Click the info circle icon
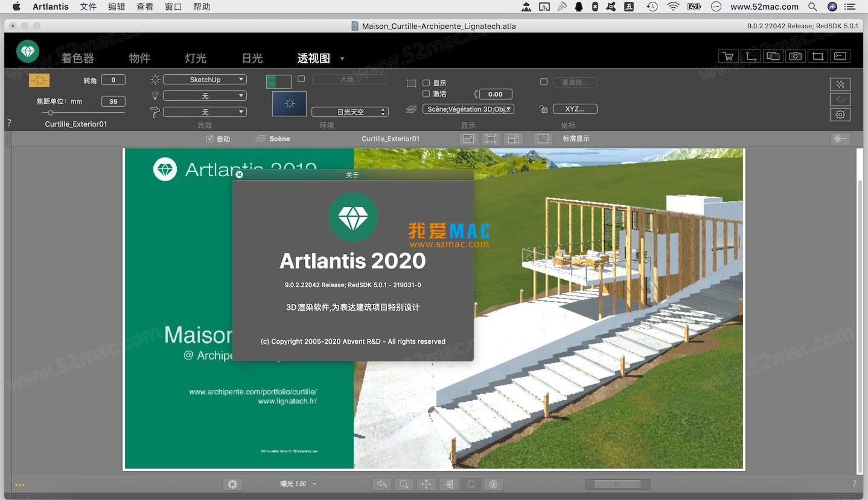Screen dimensions: 868x500 493,484
